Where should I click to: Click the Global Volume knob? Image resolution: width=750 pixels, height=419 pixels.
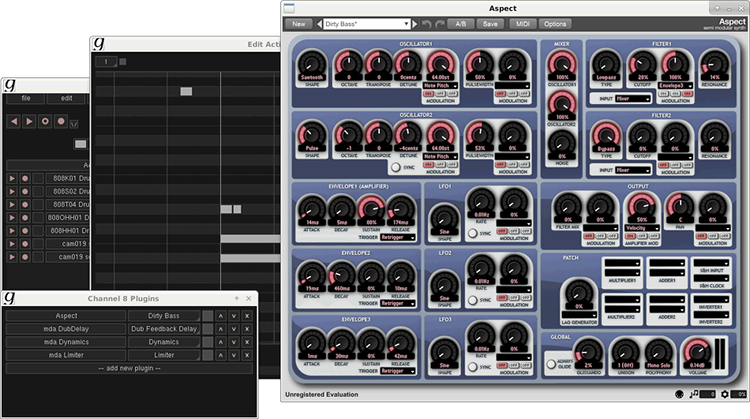click(697, 353)
